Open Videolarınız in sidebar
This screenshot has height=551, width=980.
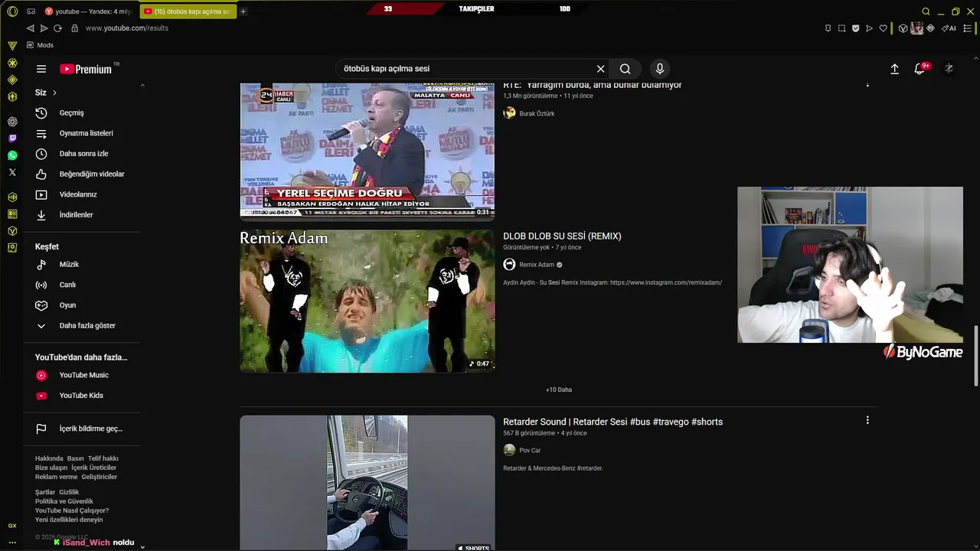pos(82,194)
